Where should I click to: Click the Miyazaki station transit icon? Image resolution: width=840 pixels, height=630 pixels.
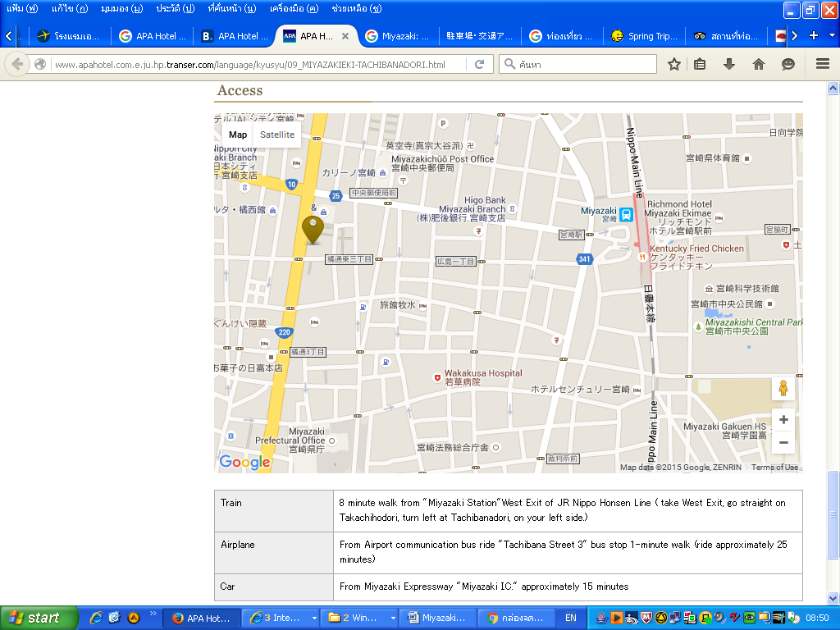(x=626, y=214)
